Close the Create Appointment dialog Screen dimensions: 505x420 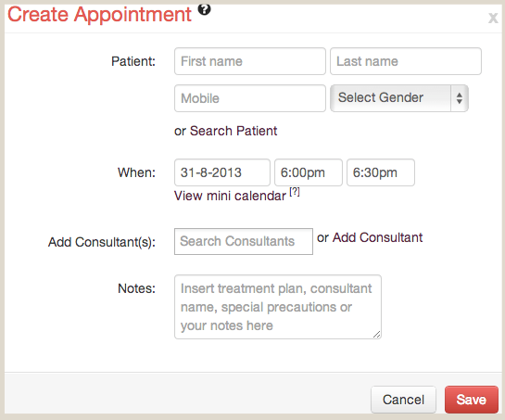click(x=493, y=18)
